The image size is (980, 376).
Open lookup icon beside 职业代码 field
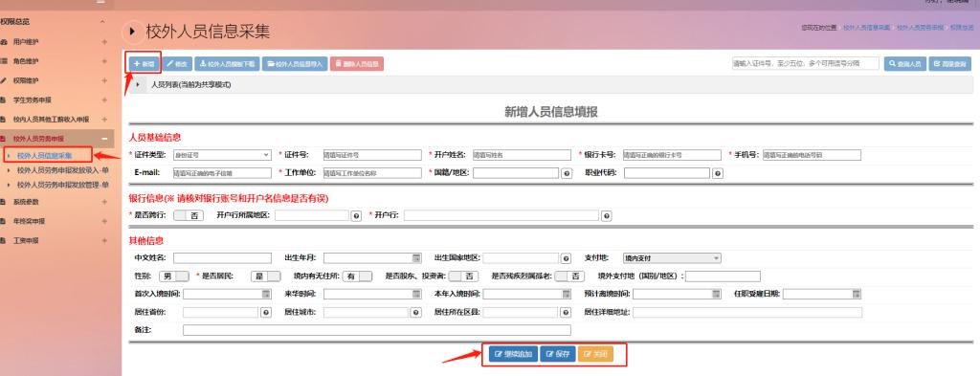718,173
